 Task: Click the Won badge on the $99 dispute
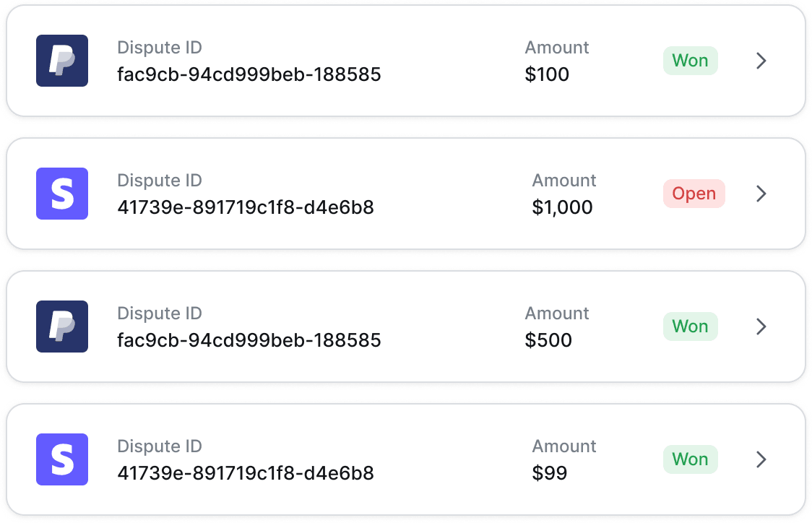click(691, 459)
